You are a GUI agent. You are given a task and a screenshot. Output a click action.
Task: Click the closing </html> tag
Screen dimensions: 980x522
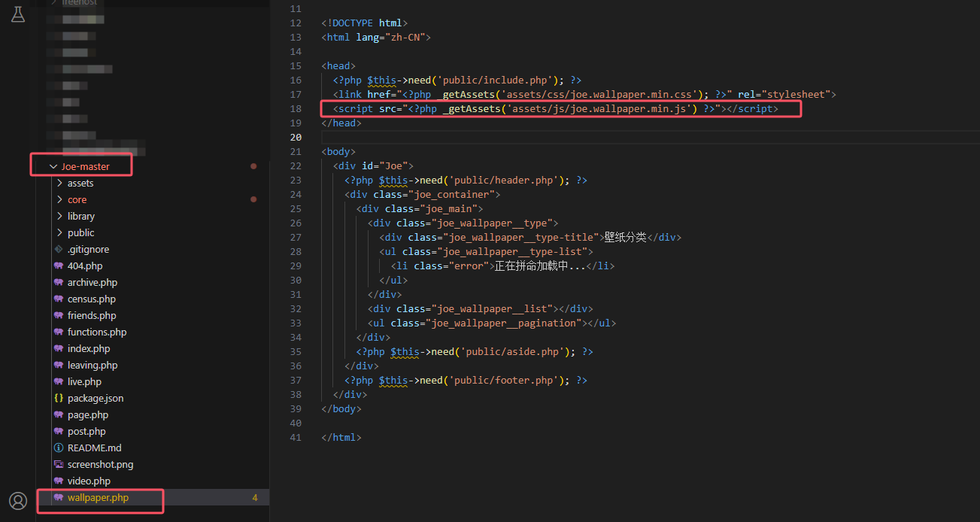(341, 437)
